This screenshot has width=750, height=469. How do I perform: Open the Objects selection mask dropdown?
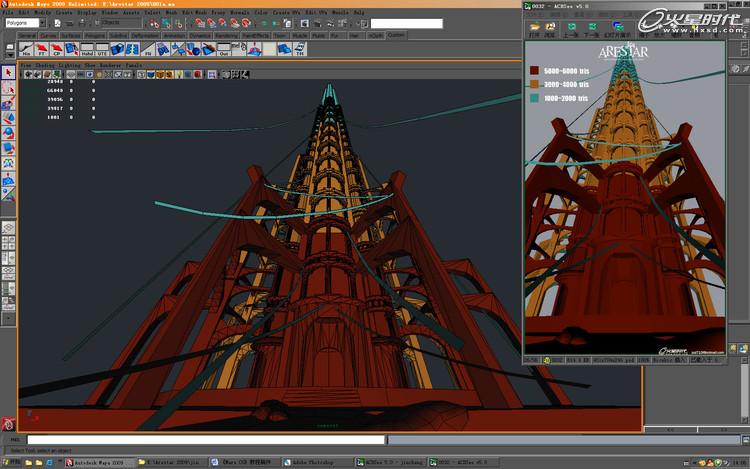121,23
